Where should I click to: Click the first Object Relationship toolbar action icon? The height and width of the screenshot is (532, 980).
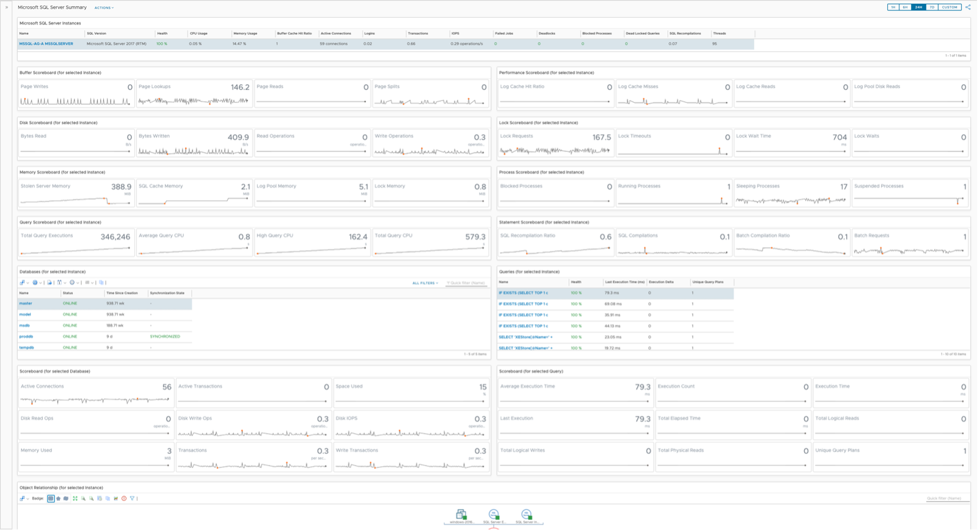tap(23, 498)
